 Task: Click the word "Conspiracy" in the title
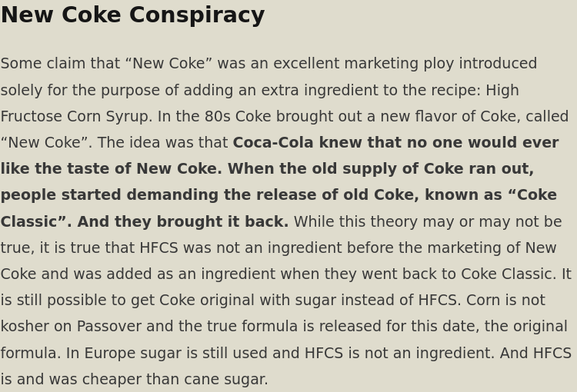click(197, 15)
